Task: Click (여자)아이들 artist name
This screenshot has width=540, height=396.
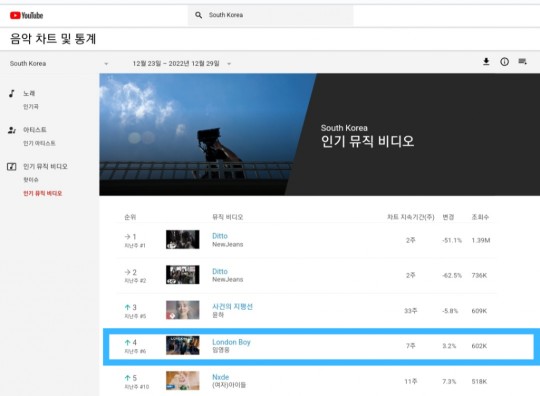Action: 229,385
